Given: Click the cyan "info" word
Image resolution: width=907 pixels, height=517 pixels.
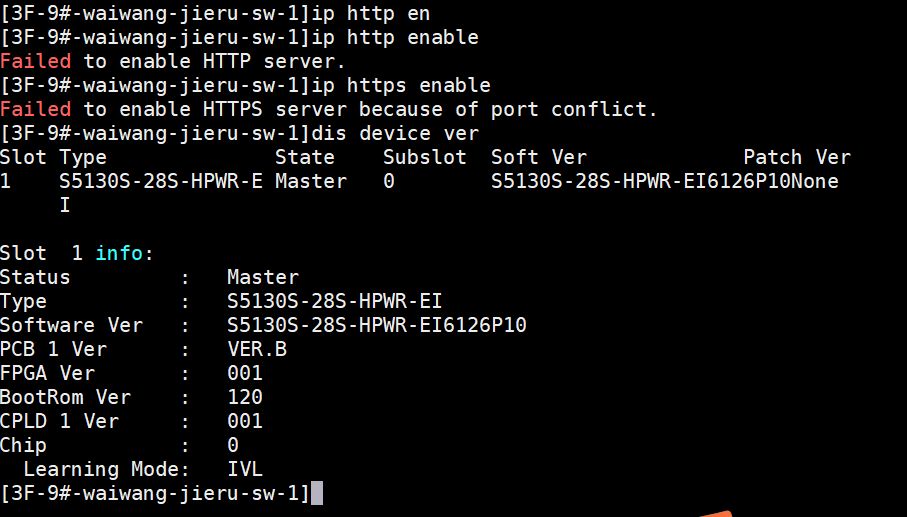Looking at the screenshot, I should 119,253.
